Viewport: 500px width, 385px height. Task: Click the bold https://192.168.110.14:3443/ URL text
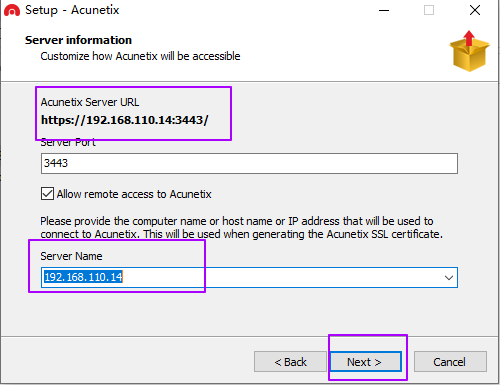point(125,120)
